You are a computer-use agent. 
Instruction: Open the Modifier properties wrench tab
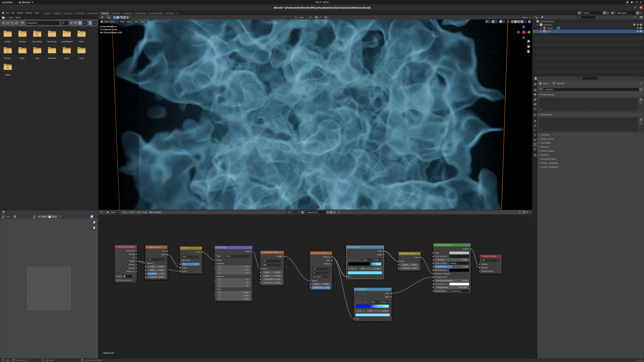535,126
